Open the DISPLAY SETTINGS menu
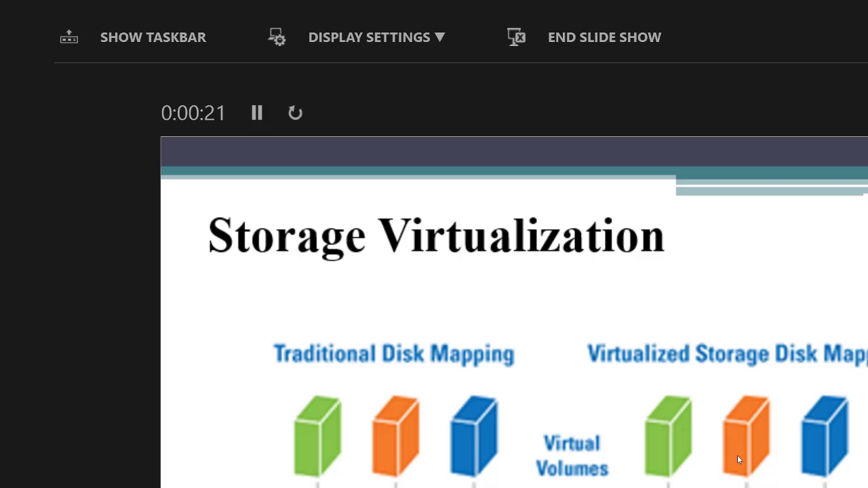The image size is (868, 488). [x=369, y=37]
